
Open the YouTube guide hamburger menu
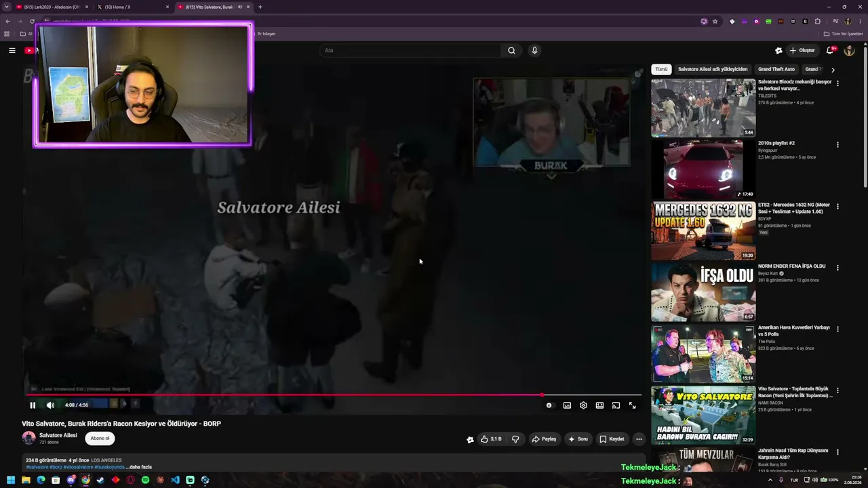(x=12, y=50)
